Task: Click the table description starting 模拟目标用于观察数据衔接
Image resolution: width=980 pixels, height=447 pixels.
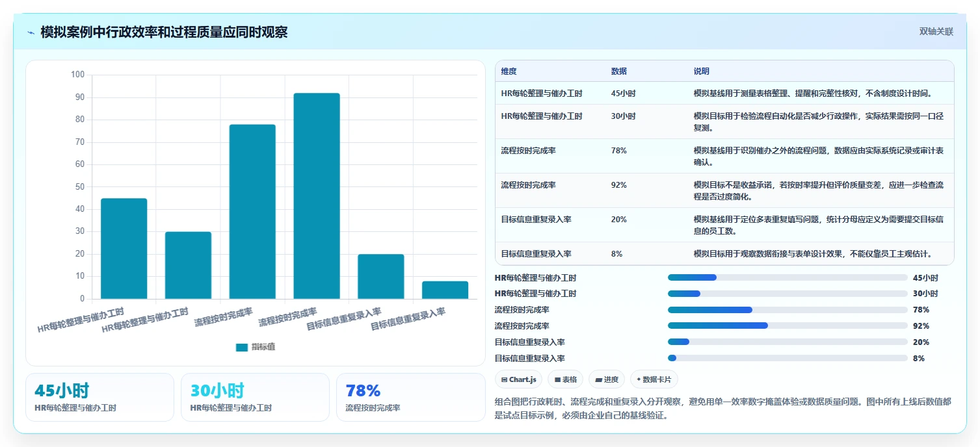Action: click(x=814, y=254)
